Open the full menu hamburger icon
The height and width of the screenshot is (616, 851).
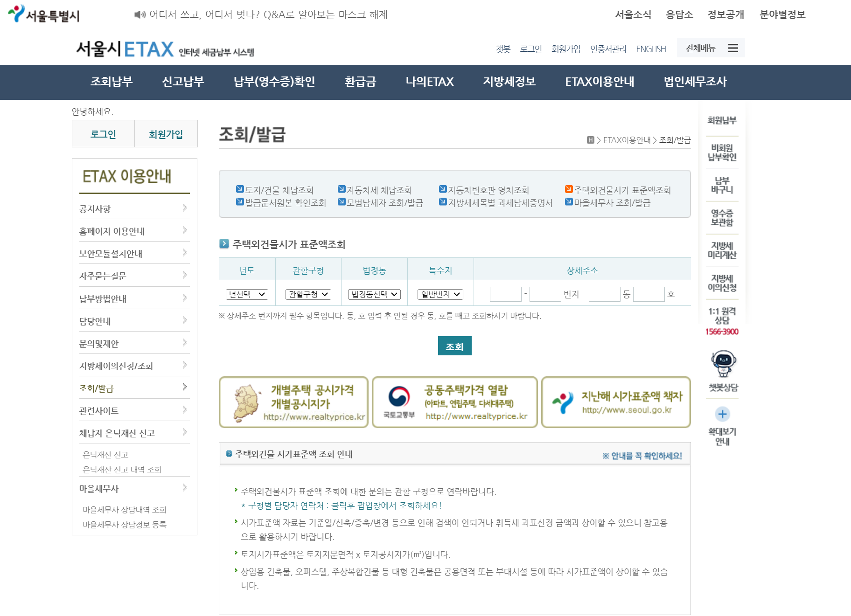[733, 48]
